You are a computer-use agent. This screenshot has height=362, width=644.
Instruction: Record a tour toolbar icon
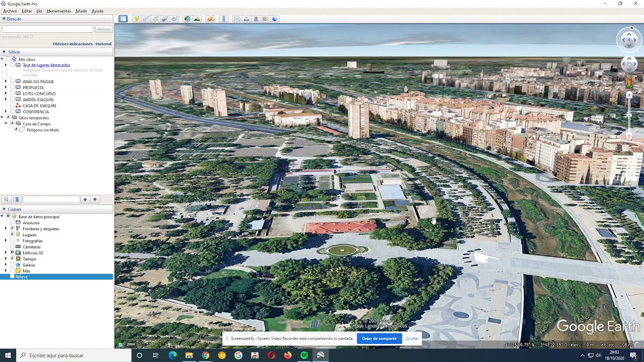click(174, 19)
